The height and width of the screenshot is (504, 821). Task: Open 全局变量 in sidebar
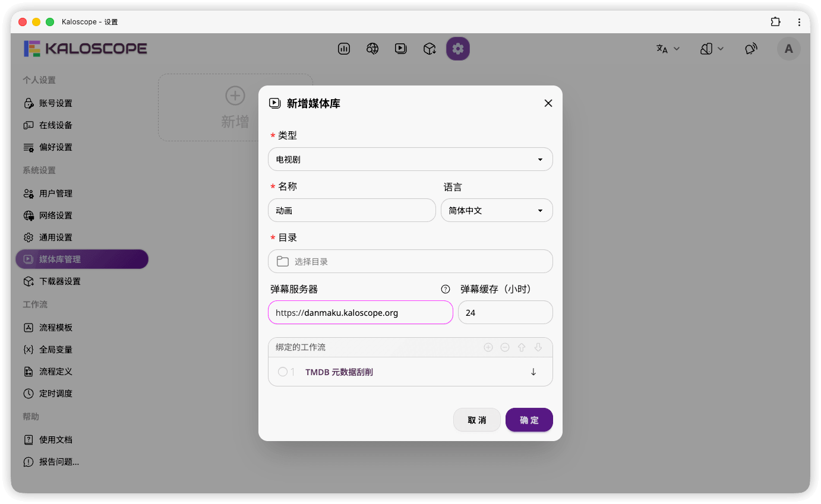pos(82,350)
